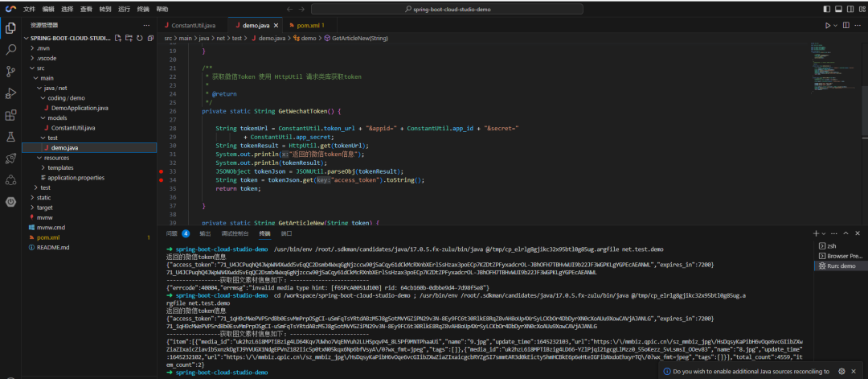Collapse the SPRING-BOOT-CLOUD-STUDIO root section
This screenshot has height=379, width=868.
(67, 39)
